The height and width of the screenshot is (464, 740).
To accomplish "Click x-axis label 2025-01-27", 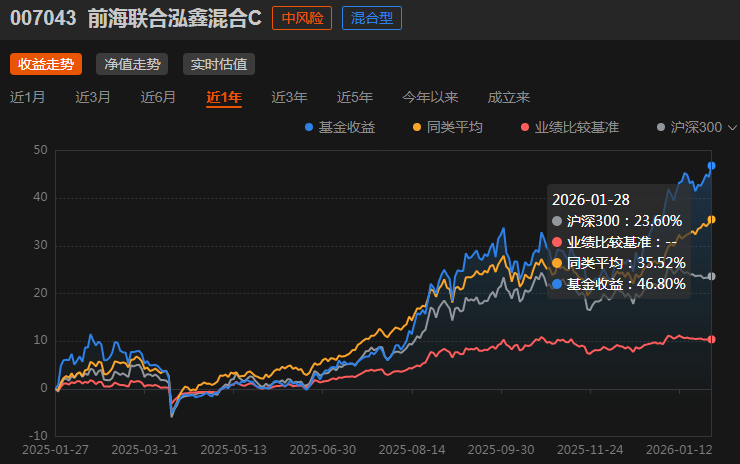I will 56,450.
